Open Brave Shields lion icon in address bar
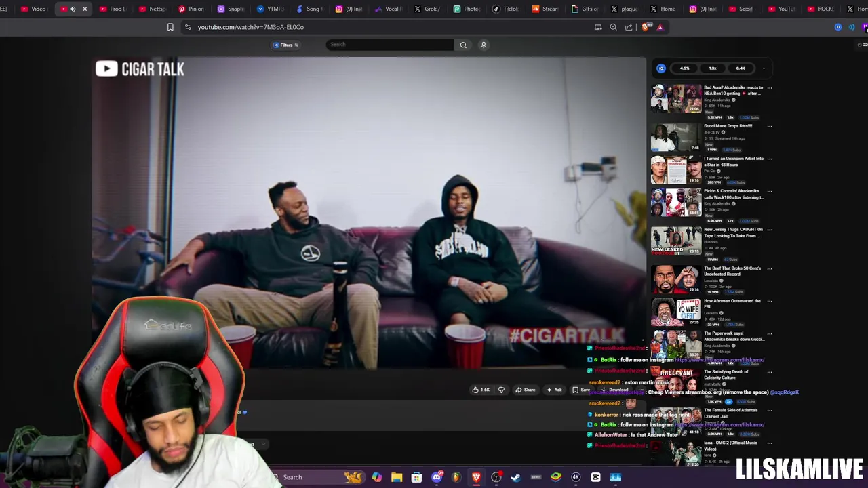This screenshot has height=488, width=868. pos(645,27)
